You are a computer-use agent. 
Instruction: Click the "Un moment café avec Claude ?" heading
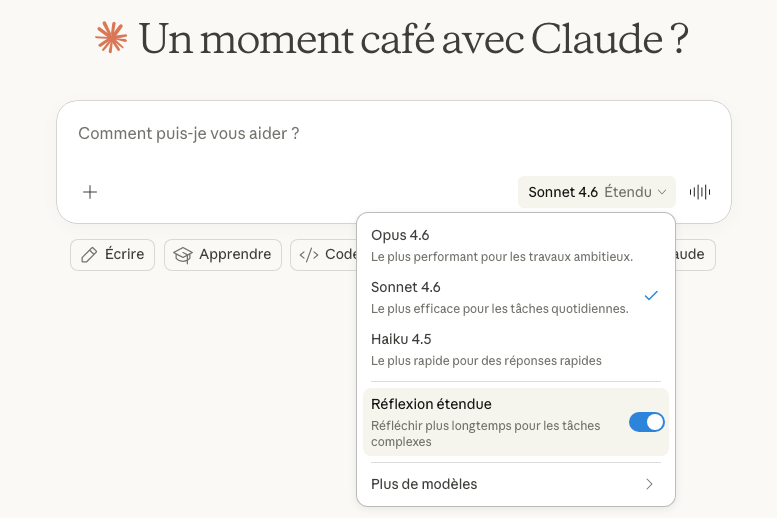pyautogui.click(x=413, y=39)
